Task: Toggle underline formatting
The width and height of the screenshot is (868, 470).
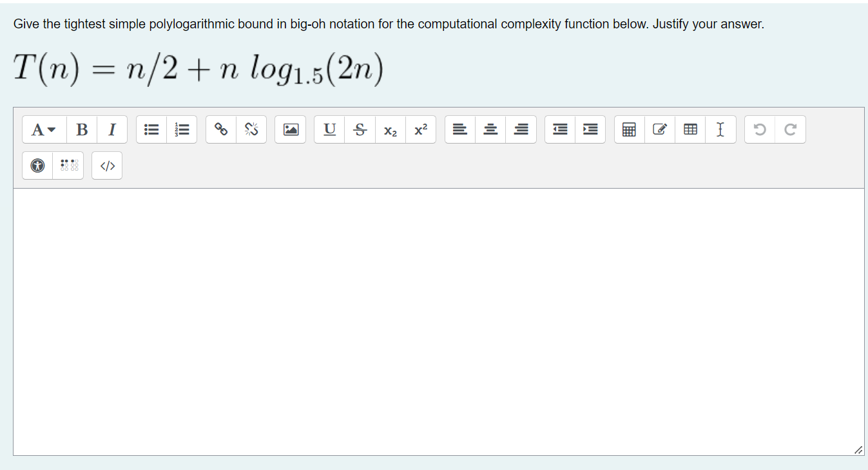Action: click(x=329, y=129)
